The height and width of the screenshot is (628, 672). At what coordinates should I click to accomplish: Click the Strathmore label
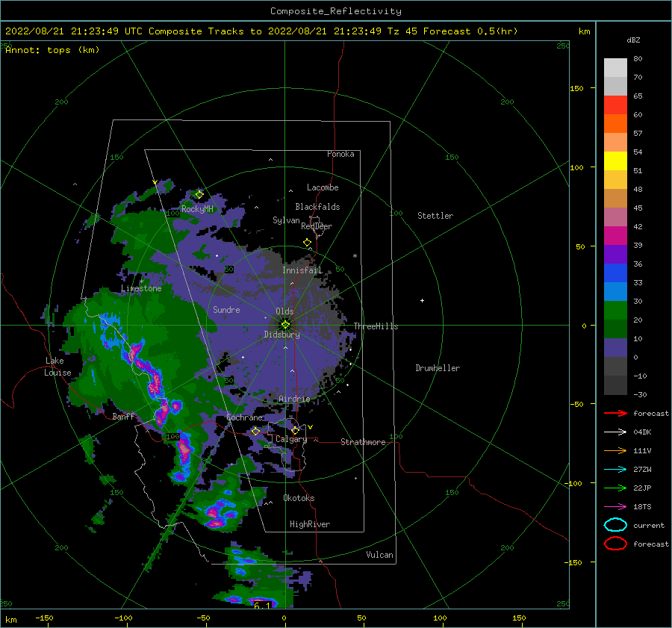363,442
